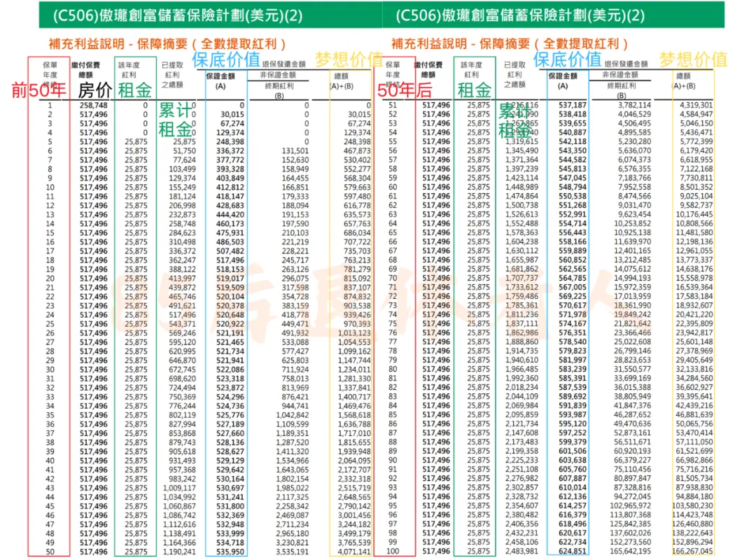Click final total 166,267,045
The height and width of the screenshot is (560, 756).
click(692, 552)
